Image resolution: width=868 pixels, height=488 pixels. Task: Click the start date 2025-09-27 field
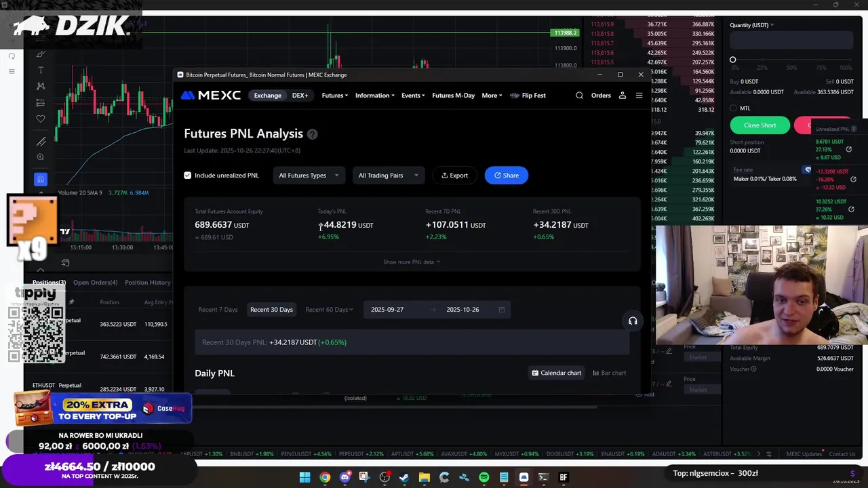387,310
